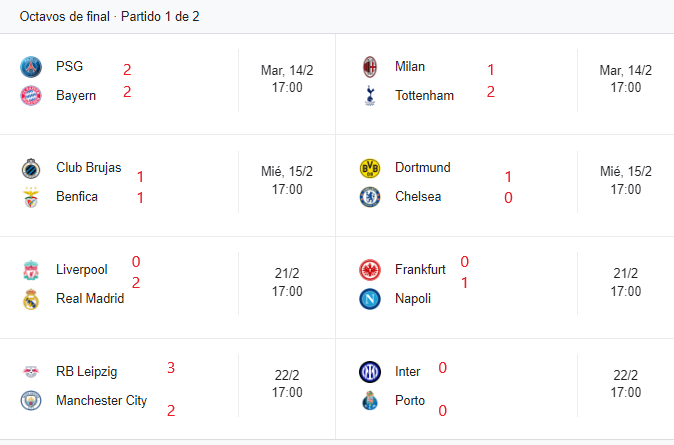This screenshot has width=674, height=445.
Task: Open the Real Madrid crest
Action: pos(31,299)
